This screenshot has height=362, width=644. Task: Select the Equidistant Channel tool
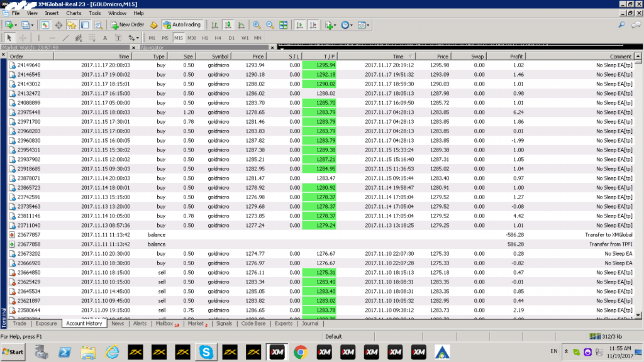pos(79,38)
